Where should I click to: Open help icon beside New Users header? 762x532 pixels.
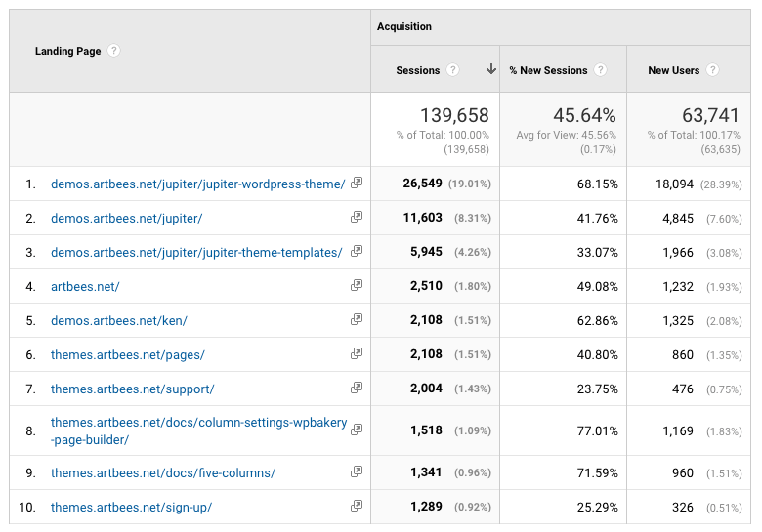click(x=712, y=70)
